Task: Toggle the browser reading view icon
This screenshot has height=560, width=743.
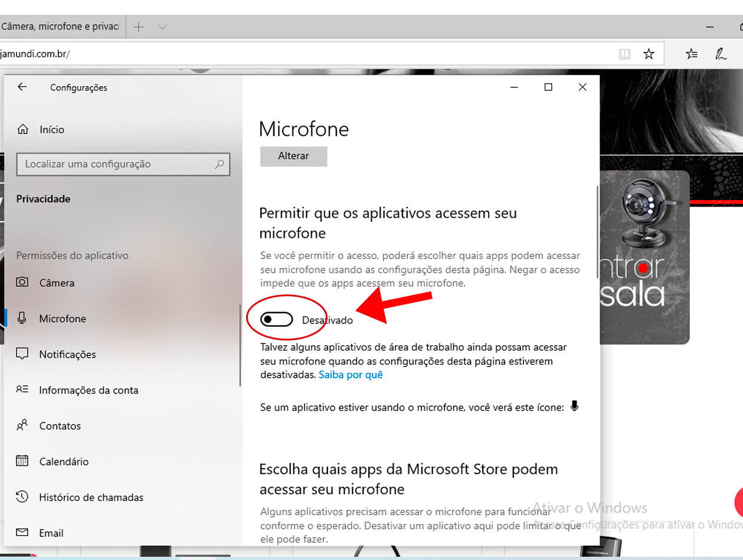Action: tap(624, 54)
